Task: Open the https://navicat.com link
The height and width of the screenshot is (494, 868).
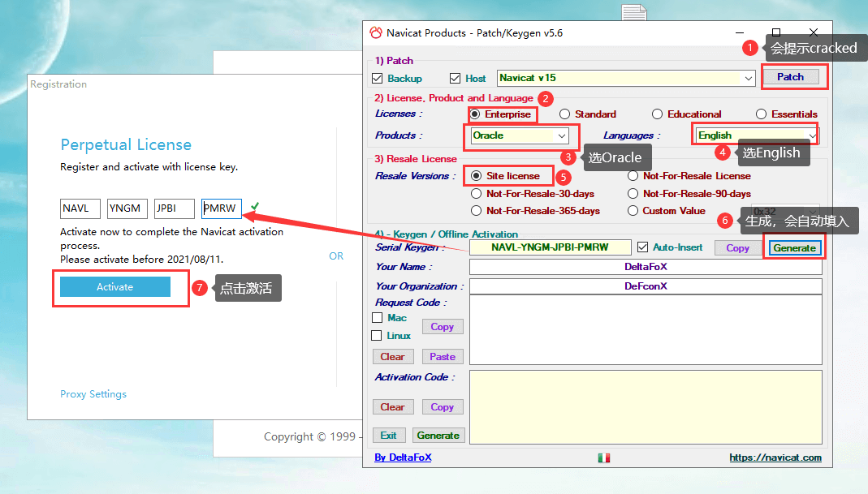Action: (x=775, y=457)
